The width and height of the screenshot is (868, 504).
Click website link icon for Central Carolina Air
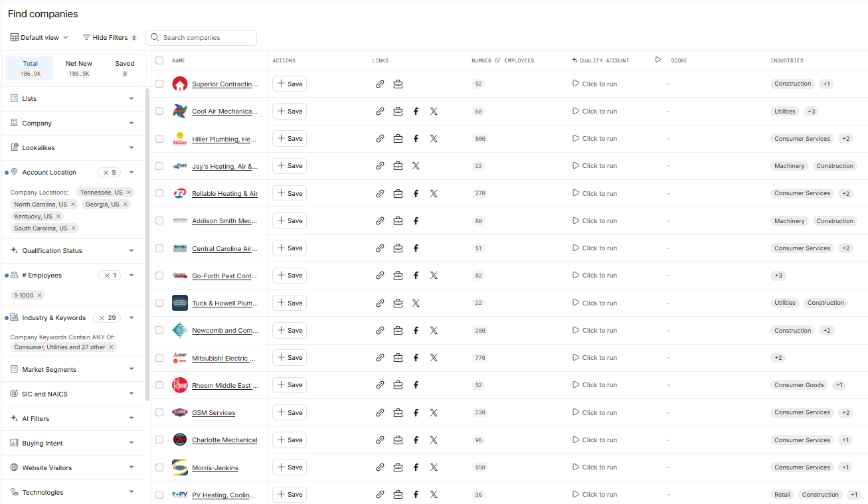click(x=380, y=248)
